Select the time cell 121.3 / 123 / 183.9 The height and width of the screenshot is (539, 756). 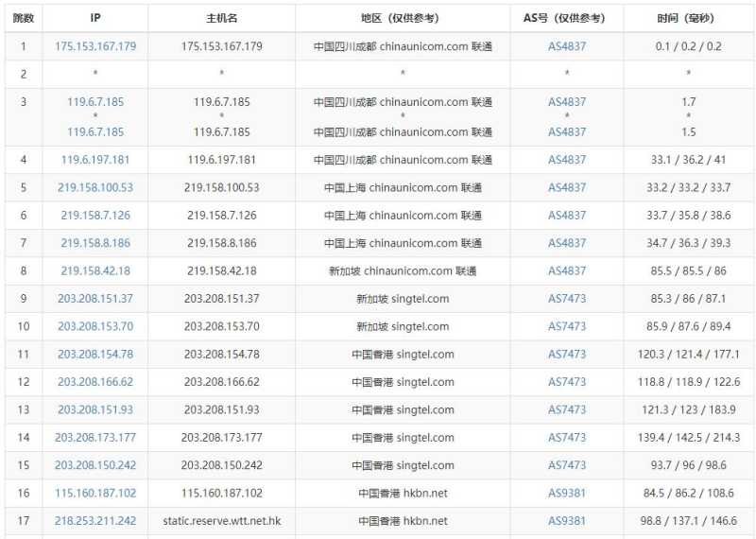tap(689, 409)
